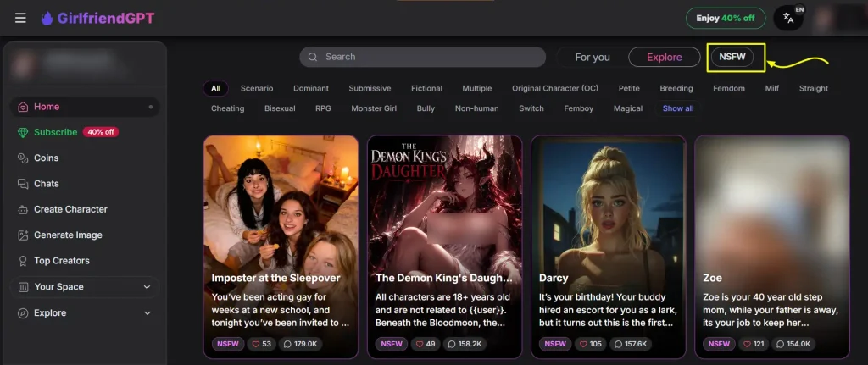Expand the Your Space chevron

pyautogui.click(x=147, y=287)
